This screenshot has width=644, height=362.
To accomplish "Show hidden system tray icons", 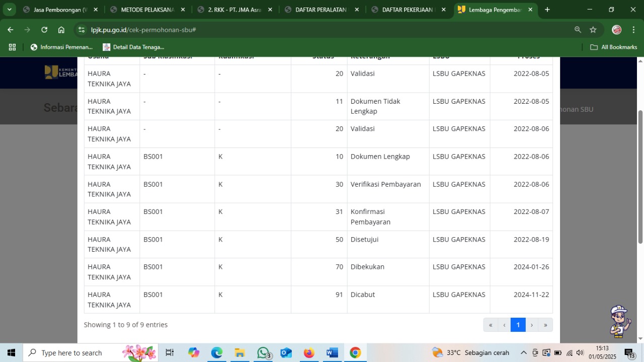I will coord(524,353).
